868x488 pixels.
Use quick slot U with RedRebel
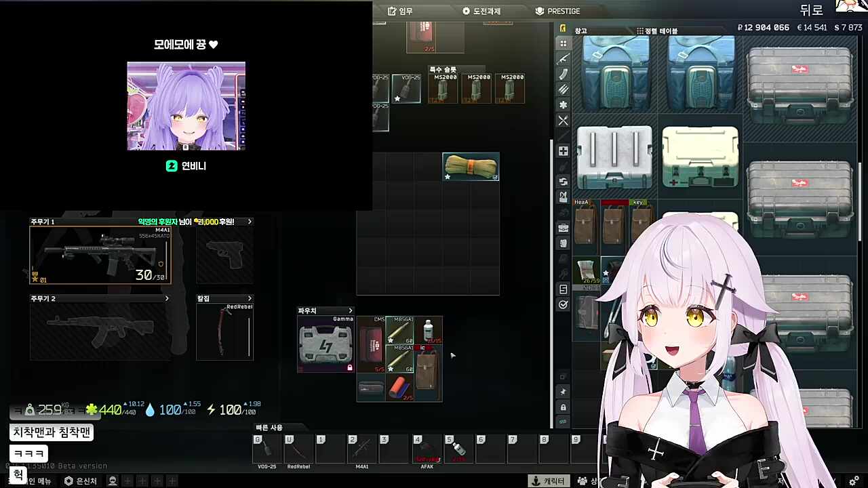point(298,449)
